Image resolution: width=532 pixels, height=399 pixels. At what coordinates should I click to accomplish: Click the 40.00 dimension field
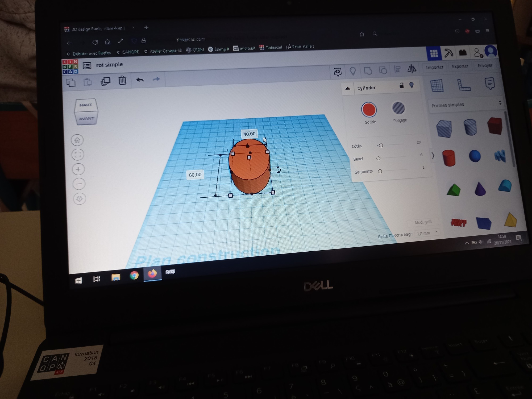(x=250, y=134)
